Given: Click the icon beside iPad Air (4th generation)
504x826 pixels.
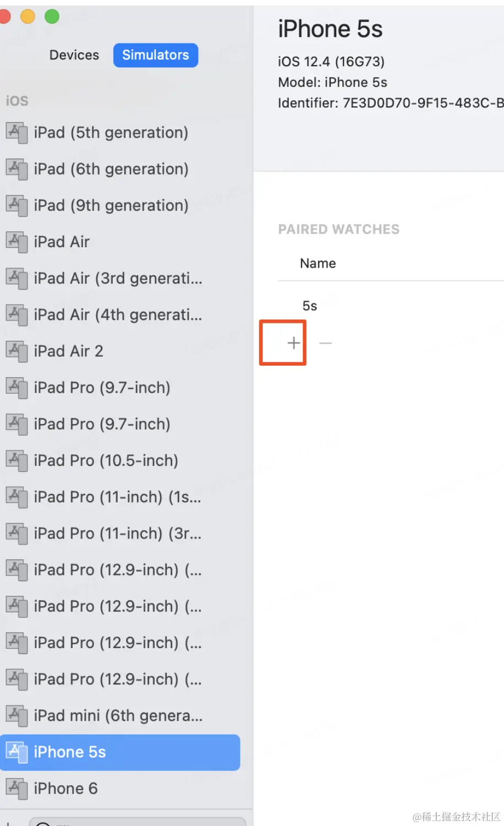Looking at the screenshot, I should coord(17,314).
